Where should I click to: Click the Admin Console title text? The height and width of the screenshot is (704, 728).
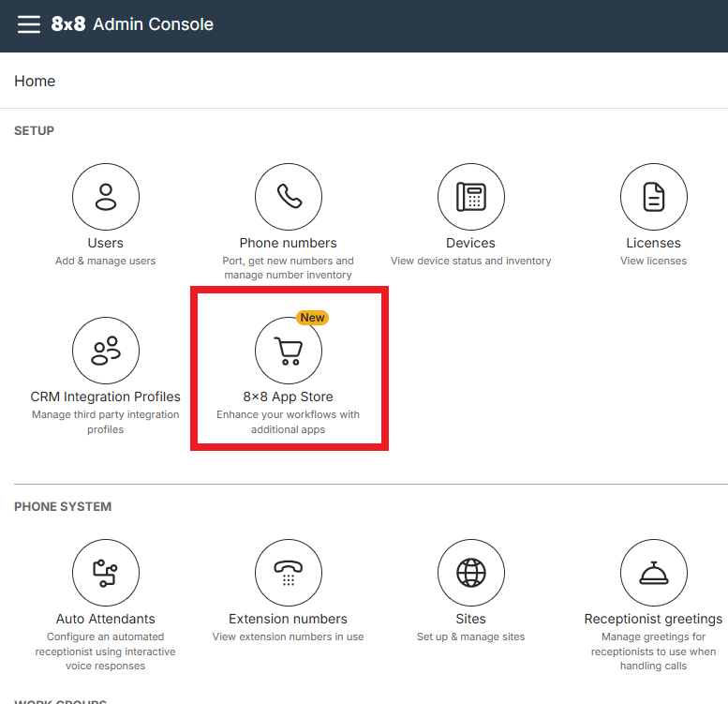click(x=154, y=24)
